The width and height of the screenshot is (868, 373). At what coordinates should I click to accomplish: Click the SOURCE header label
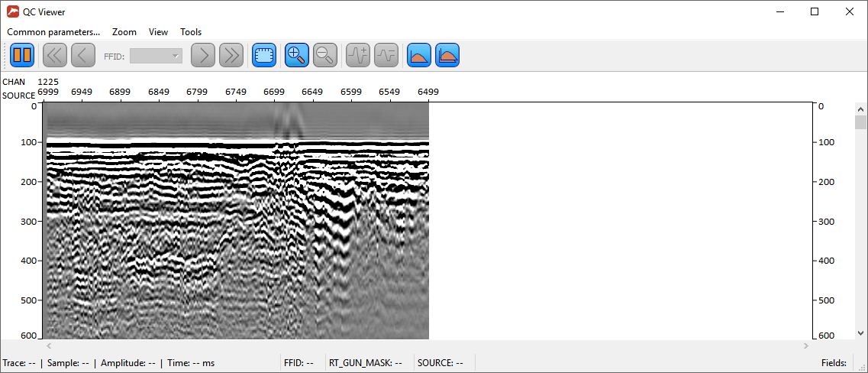click(x=19, y=96)
